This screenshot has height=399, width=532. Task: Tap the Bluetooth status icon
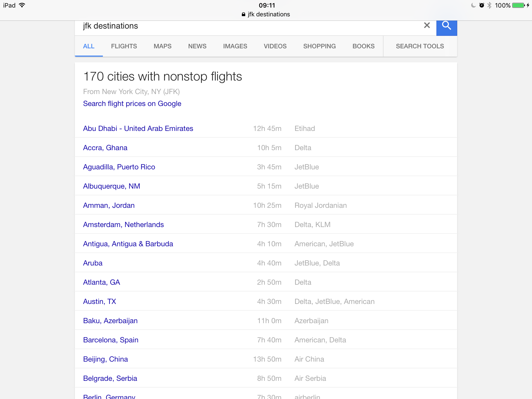point(489,5)
